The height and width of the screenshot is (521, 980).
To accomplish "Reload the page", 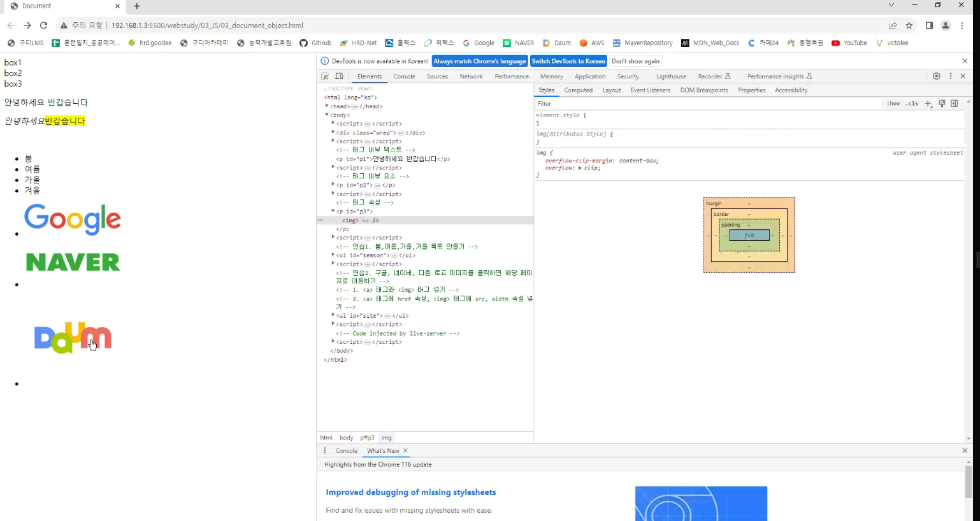I will (43, 25).
